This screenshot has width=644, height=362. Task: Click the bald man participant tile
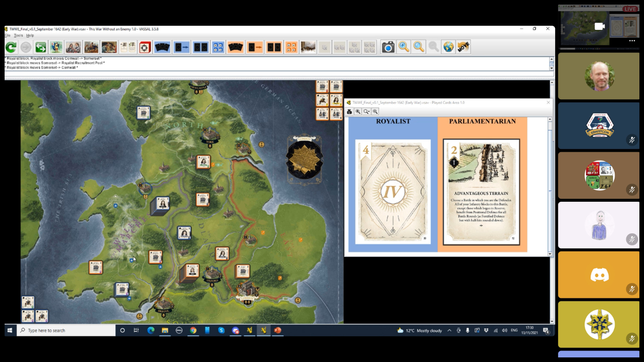(x=598, y=76)
